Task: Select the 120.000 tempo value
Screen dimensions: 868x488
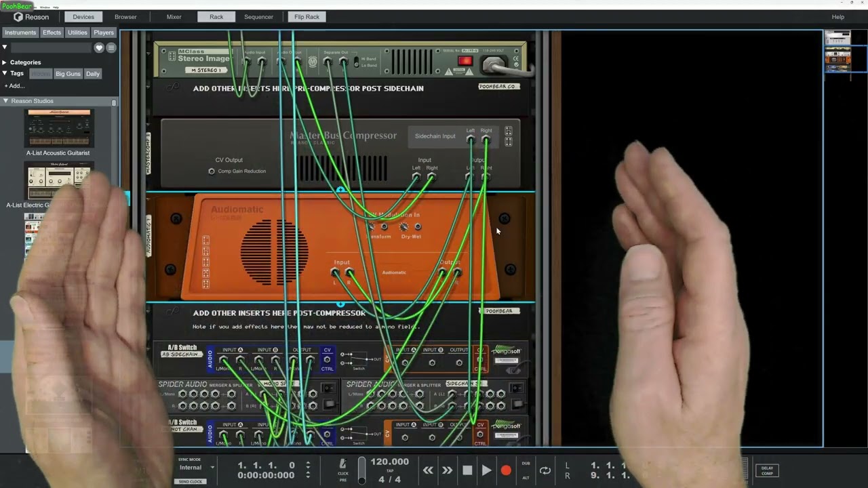Action: (389, 462)
